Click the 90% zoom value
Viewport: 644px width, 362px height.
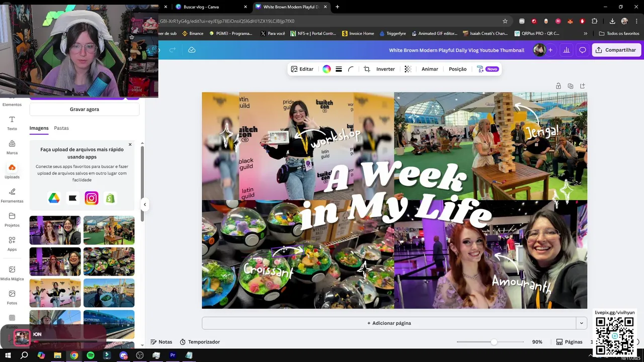click(x=537, y=342)
